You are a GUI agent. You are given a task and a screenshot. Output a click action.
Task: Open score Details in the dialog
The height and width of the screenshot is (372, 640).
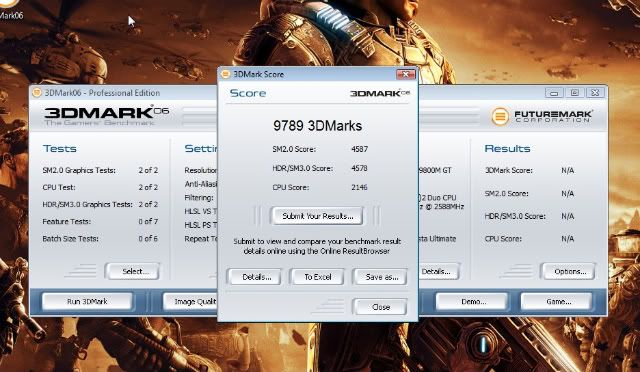click(255, 277)
